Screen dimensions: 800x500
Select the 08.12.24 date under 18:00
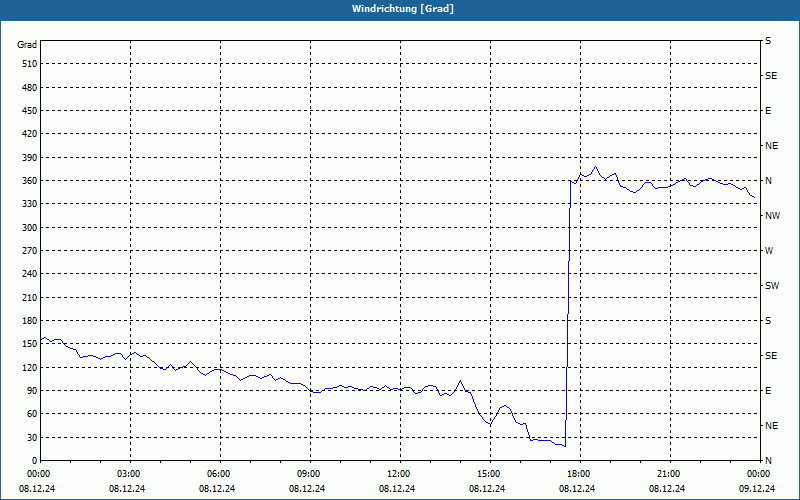[x=577, y=488]
